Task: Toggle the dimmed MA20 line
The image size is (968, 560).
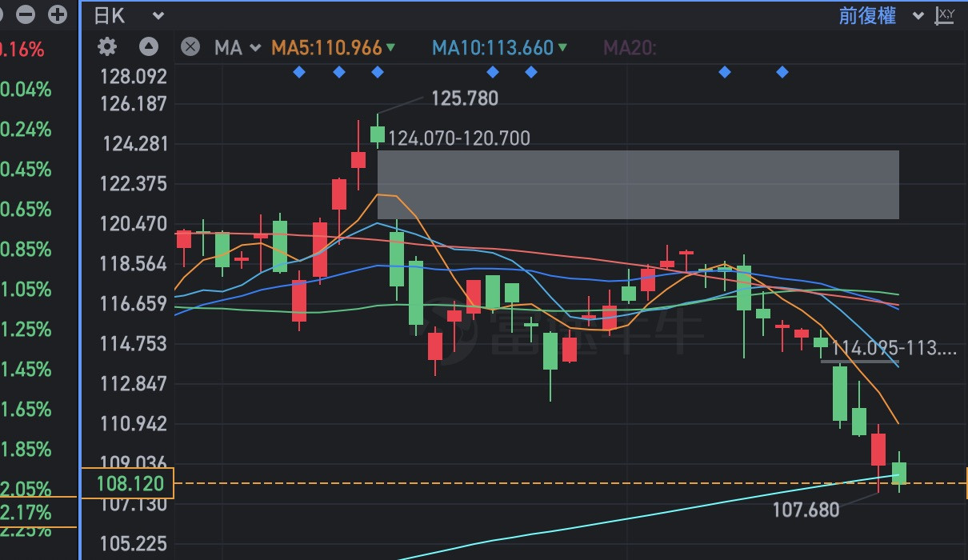Action: (x=629, y=48)
